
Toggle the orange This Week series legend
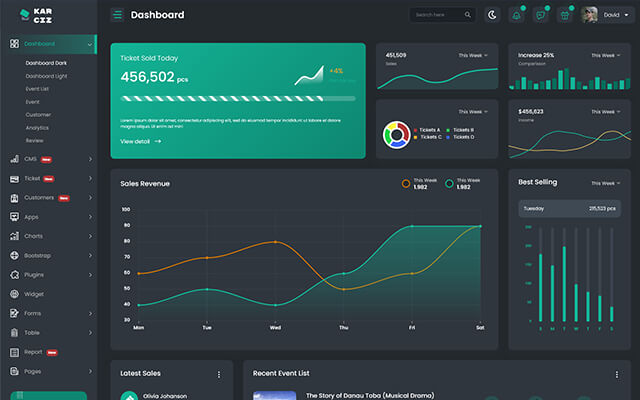coord(406,183)
